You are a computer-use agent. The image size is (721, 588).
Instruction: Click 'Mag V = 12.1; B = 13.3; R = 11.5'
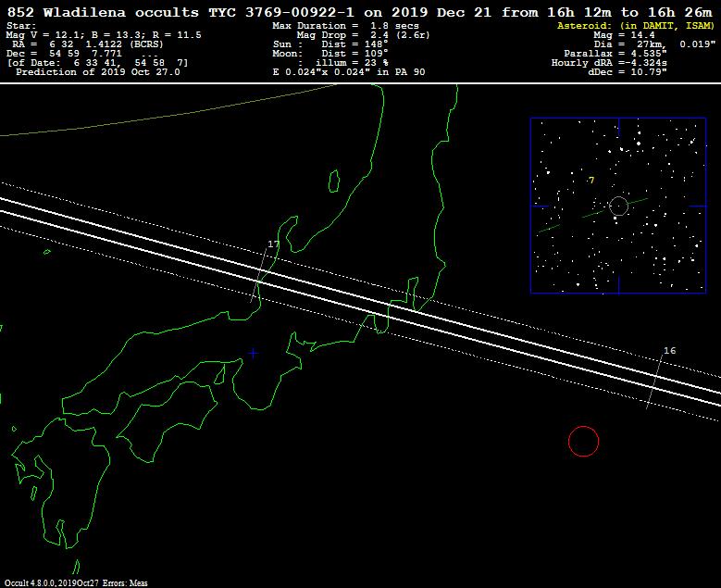(x=104, y=35)
